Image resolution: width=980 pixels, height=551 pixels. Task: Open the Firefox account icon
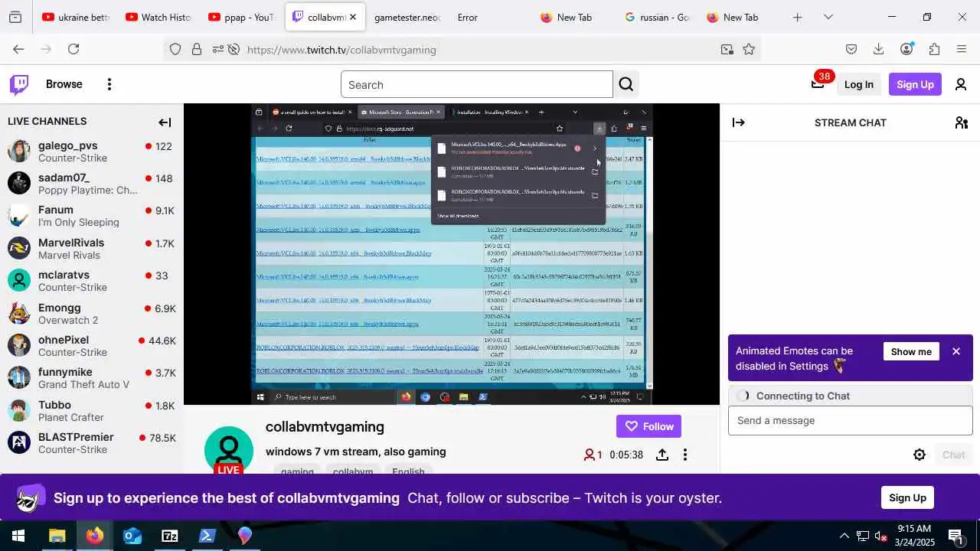click(x=906, y=49)
